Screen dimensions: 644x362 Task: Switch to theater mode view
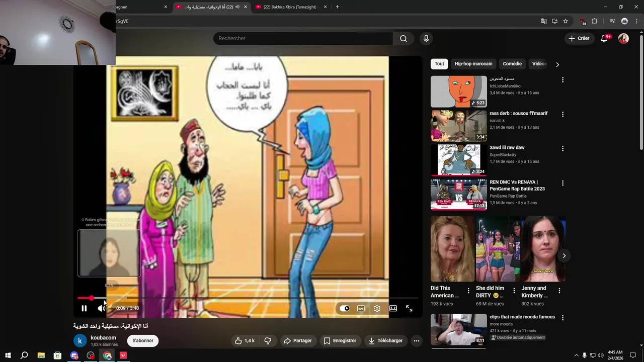coord(393,308)
